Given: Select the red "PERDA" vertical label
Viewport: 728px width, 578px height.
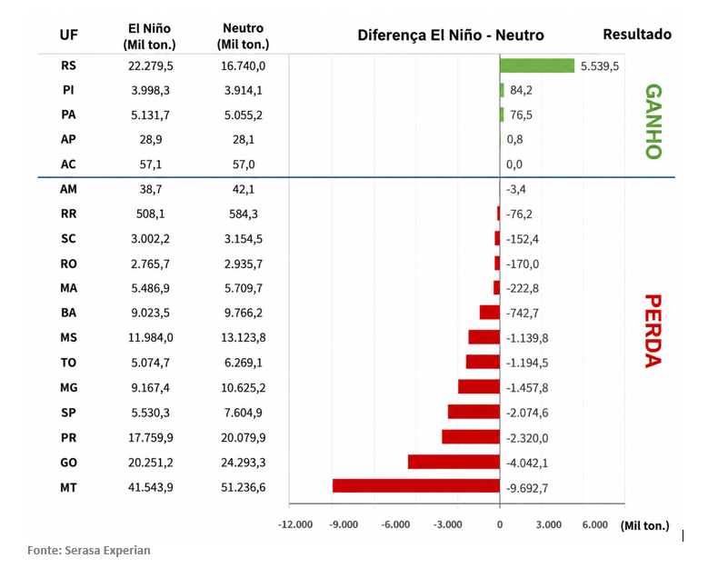Looking at the screenshot, I should (653, 331).
